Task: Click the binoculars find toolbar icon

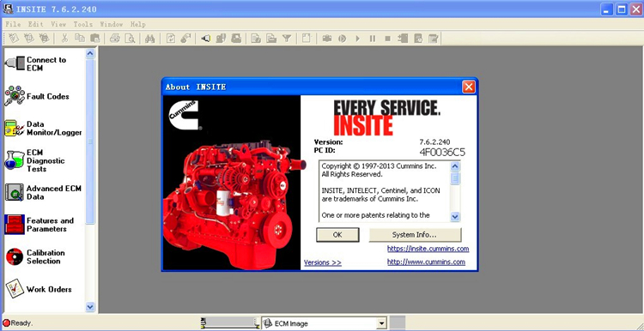Action: pyautogui.click(x=150, y=39)
